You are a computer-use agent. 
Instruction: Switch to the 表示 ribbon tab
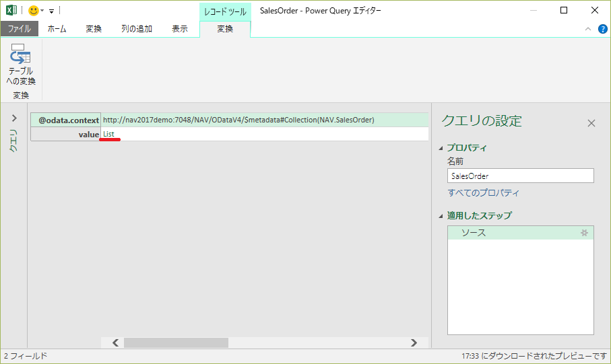pos(180,29)
